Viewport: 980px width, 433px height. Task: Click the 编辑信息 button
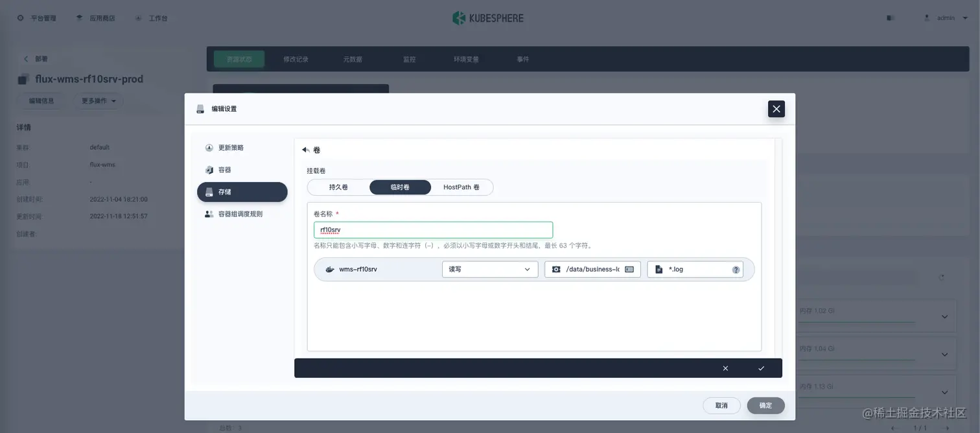click(x=41, y=101)
